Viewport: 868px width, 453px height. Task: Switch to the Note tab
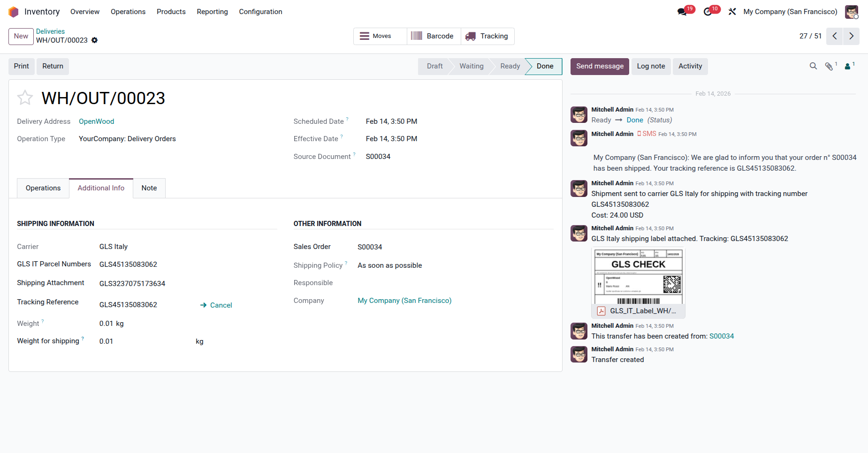tap(149, 188)
